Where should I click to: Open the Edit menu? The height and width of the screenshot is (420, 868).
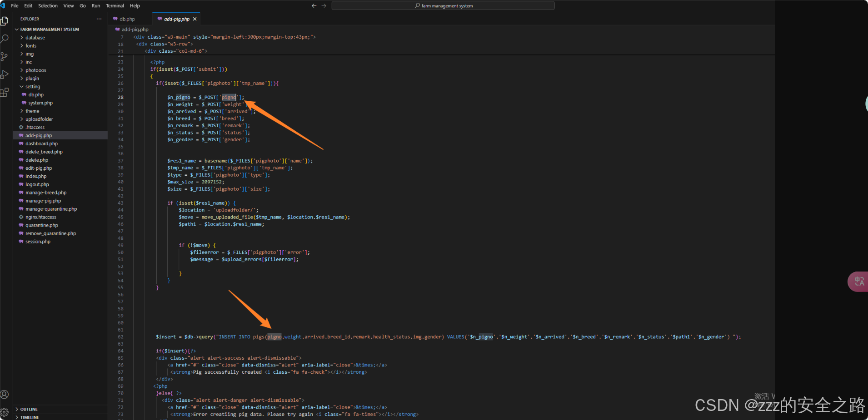point(28,6)
